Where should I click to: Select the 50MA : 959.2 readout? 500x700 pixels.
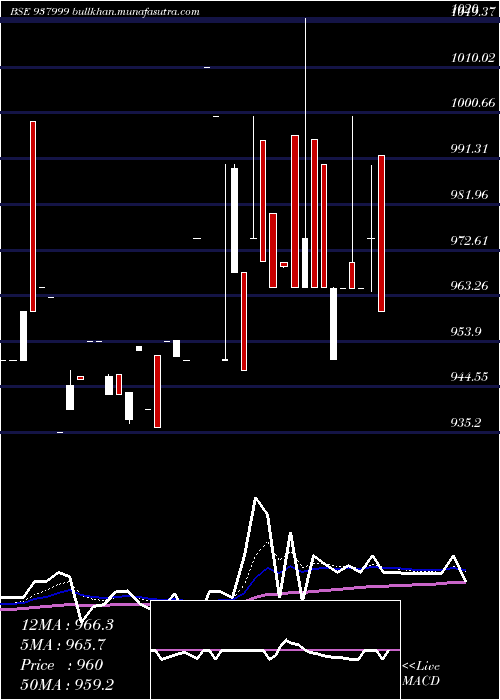tap(67, 685)
